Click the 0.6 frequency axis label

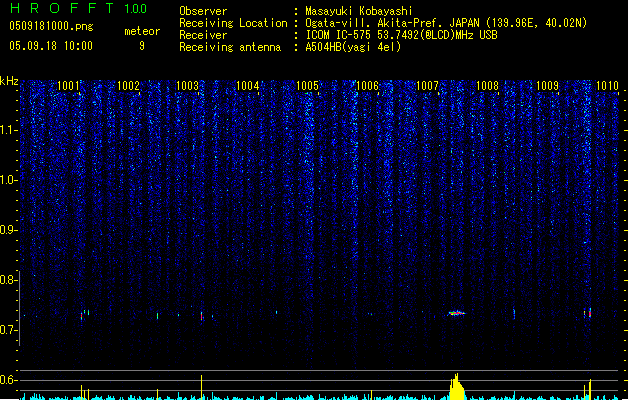coord(9,380)
